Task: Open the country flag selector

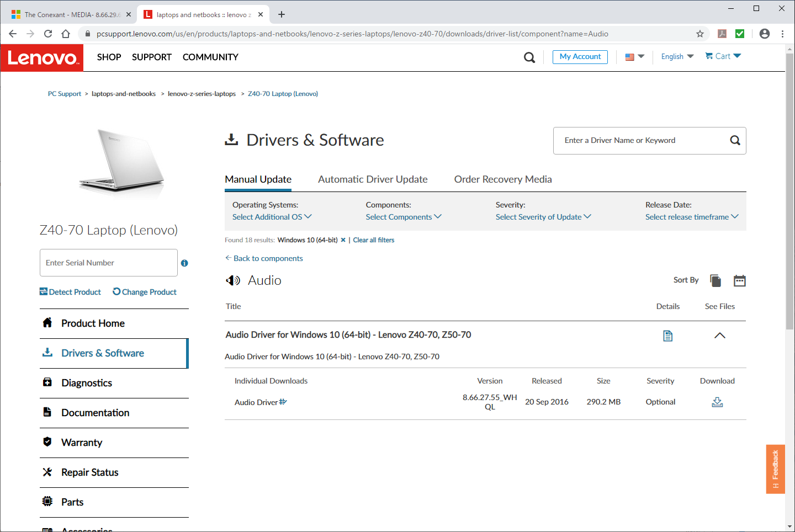Action: (x=635, y=56)
